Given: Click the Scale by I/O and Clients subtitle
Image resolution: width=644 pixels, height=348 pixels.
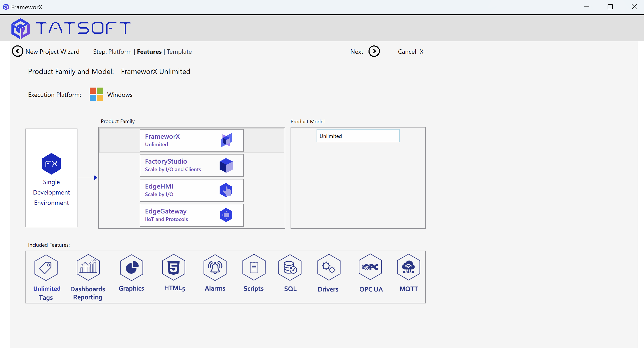Looking at the screenshot, I should (x=173, y=169).
